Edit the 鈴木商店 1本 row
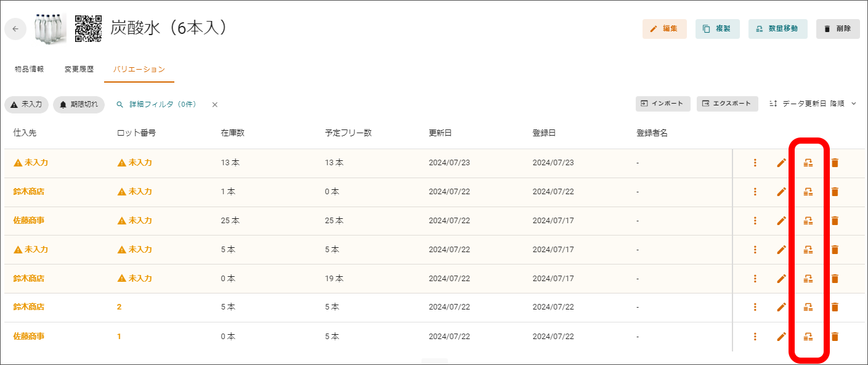The height and width of the screenshot is (365, 868). 781,192
